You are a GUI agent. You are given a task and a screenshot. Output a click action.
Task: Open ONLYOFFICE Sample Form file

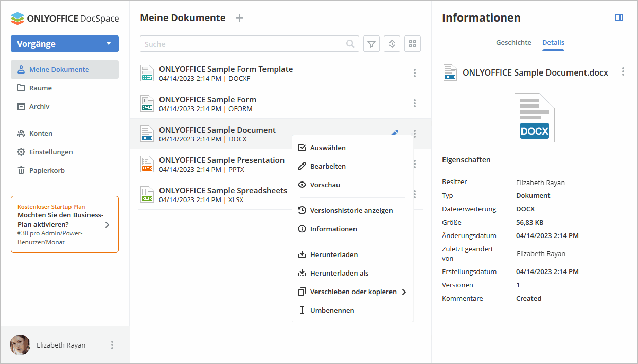pyautogui.click(x=207, y=100)
